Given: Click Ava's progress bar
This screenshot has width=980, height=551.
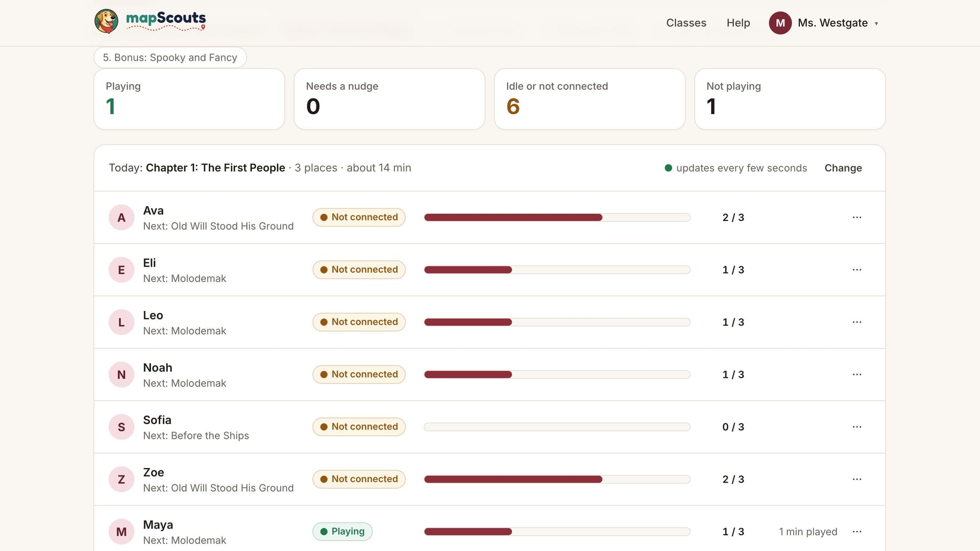Looking at the screenshot, I should [x=557, y=217].
